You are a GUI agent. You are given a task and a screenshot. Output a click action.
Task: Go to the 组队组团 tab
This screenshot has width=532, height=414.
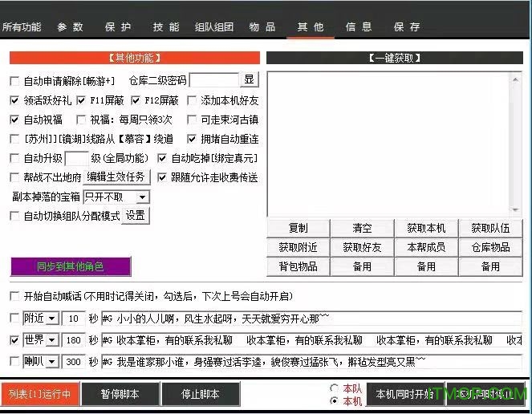[x=214, y=26]
